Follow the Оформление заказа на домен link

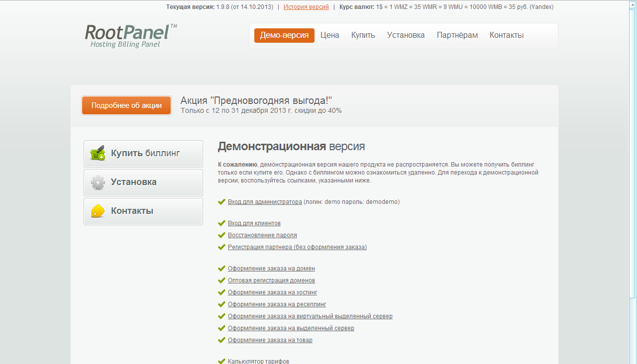(x=271, y=269)
